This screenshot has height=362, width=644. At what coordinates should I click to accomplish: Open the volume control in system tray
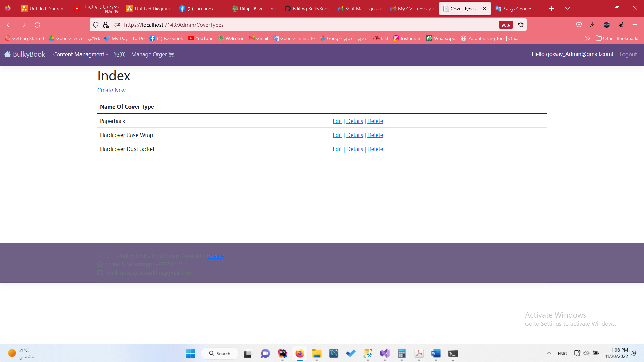(x=586, y=353)
